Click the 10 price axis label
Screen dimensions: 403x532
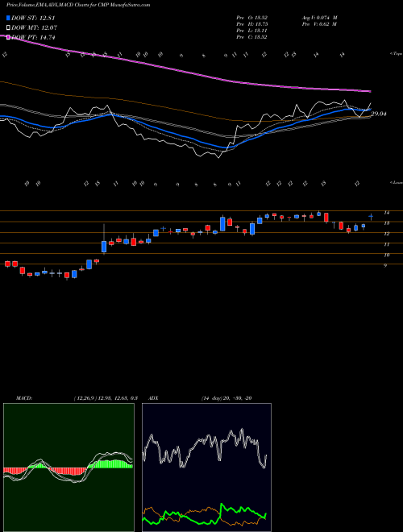[x=386, y=256]
